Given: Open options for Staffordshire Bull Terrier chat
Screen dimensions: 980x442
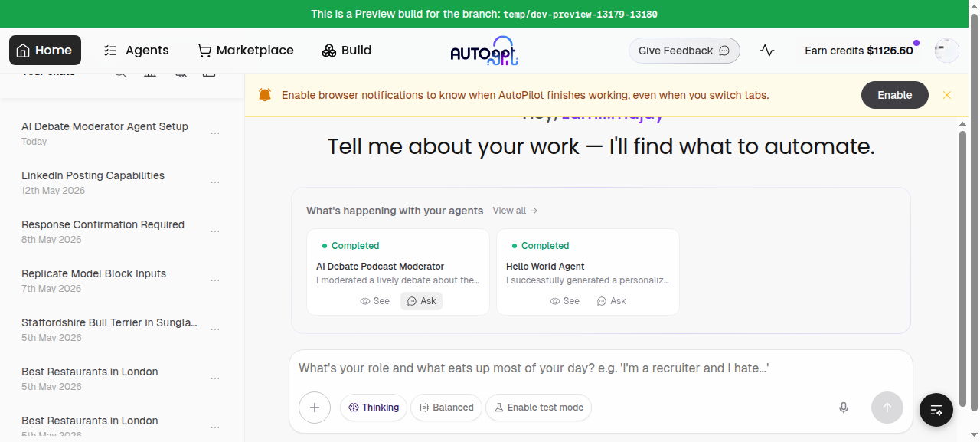Looking at the screenshot, I should tap(215, 329).
